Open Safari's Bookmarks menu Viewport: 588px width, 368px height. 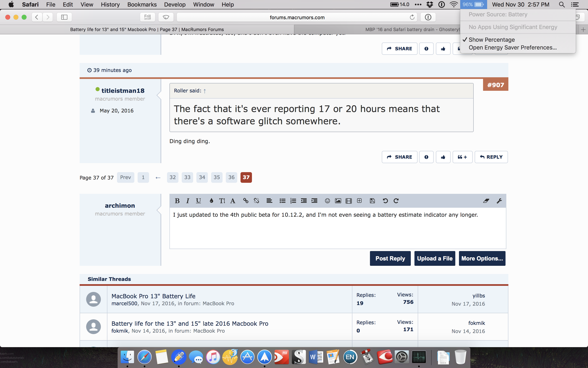(142, 4)
